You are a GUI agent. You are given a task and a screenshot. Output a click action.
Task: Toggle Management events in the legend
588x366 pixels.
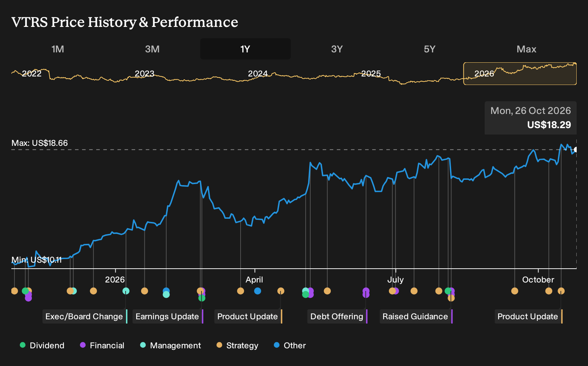(x=170, y=345)
